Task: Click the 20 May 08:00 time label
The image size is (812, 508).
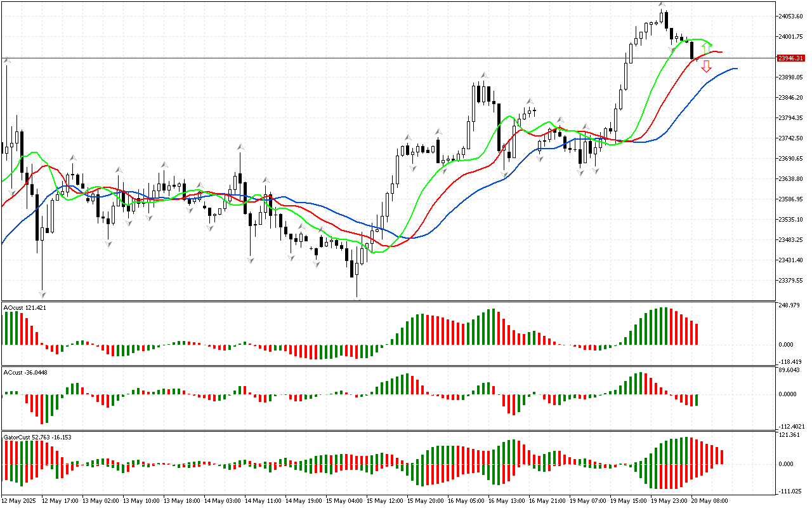Action: click(709, 500)
